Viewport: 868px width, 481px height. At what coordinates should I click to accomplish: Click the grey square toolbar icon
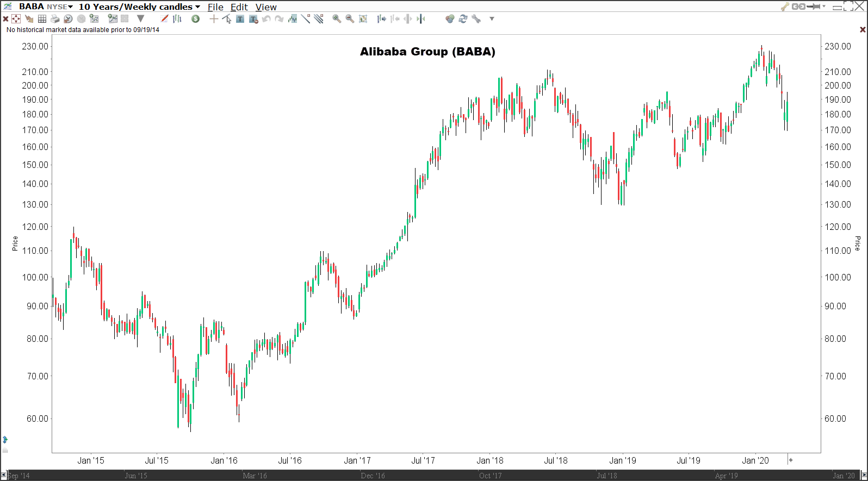click(x=125, y=19)
